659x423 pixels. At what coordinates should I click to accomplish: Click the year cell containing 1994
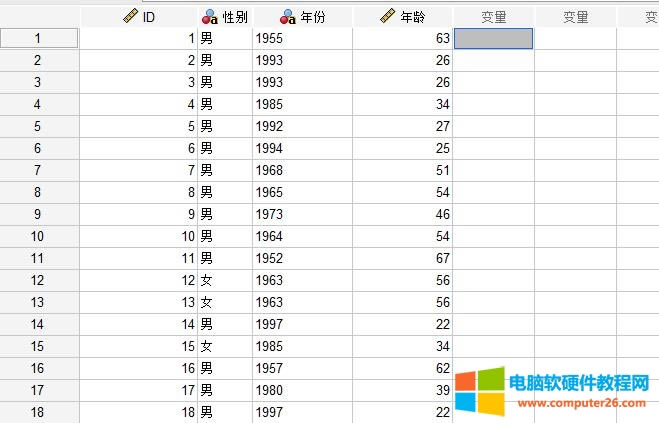click(303, 148)
